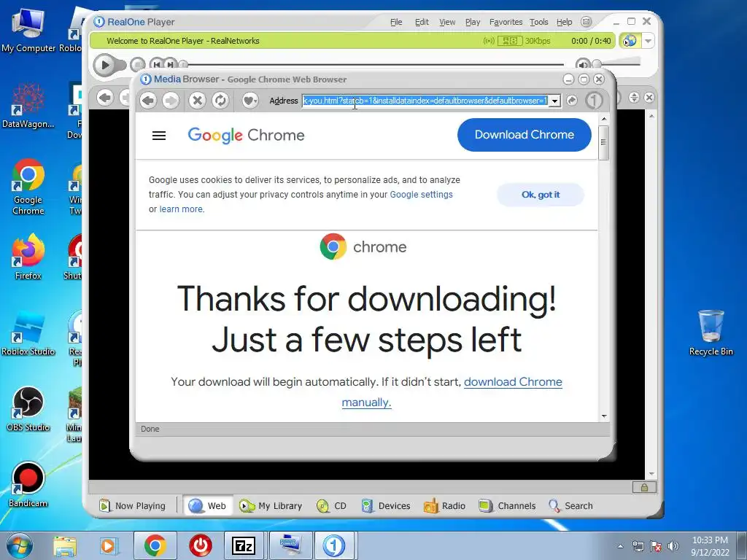Image resolution: width=747 pixels, height=560 pixels.
Task: Open the Google Chrome hamburger menu
Action: [158, 136]
